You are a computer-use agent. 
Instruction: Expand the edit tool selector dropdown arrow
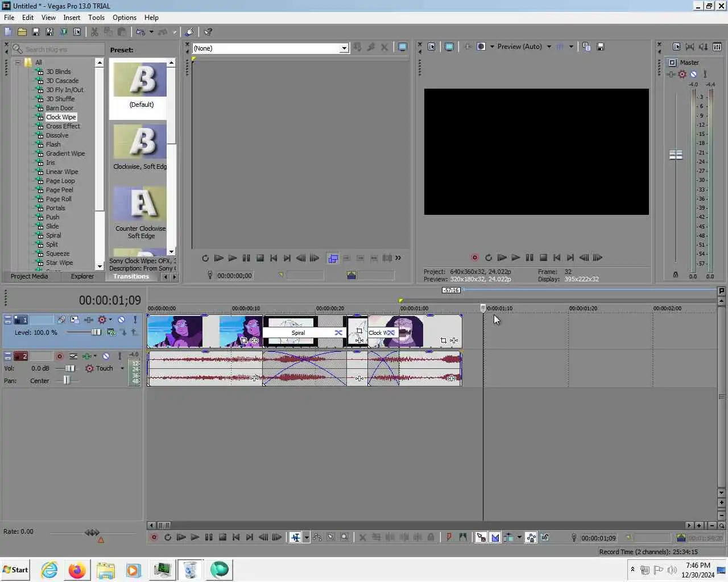307,538
